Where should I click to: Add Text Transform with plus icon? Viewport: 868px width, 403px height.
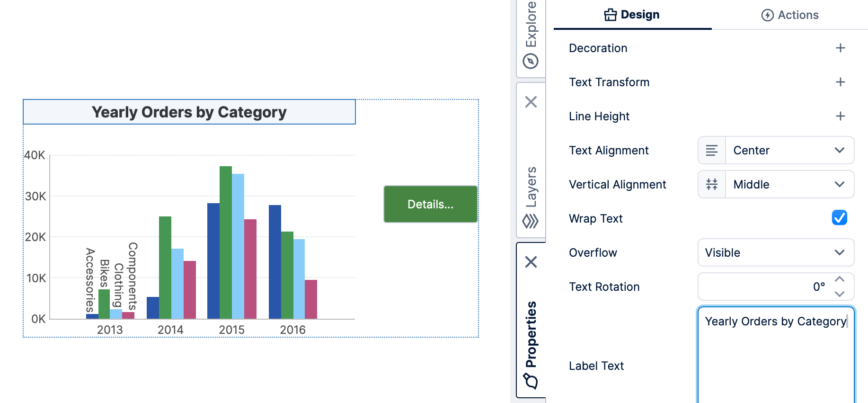coord(840,82)
